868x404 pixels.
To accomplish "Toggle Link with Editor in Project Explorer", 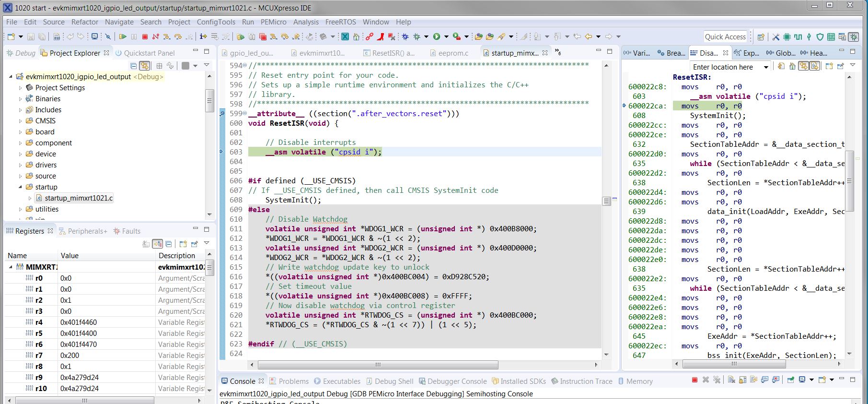I will (144, 66).
